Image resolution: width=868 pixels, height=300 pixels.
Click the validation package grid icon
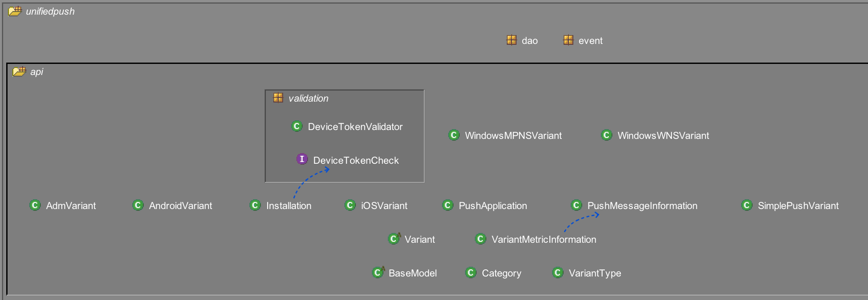278,98
